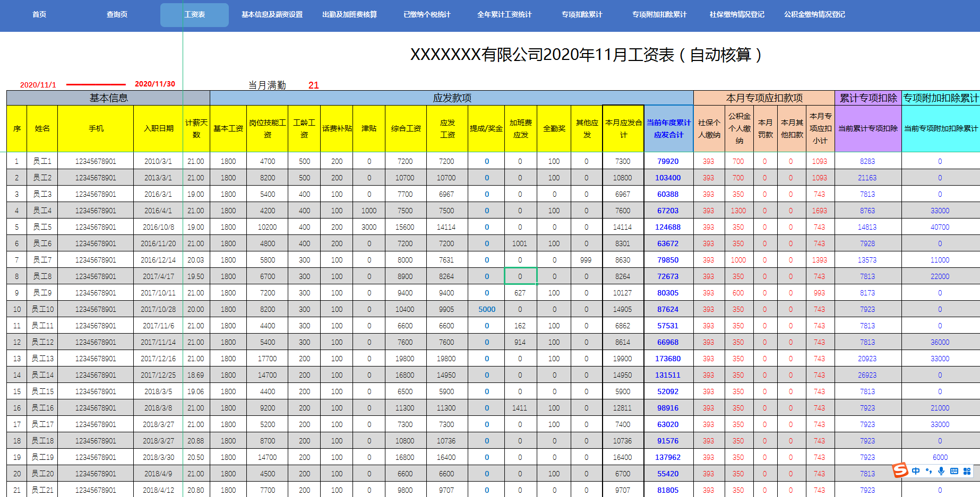Click the 加班费应发 column header

[521, 128]
